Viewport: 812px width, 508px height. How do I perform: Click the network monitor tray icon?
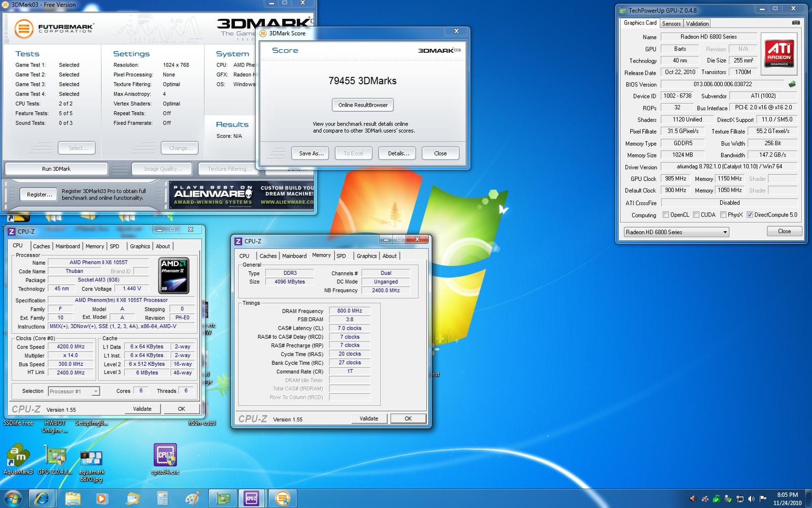point(740,499)
